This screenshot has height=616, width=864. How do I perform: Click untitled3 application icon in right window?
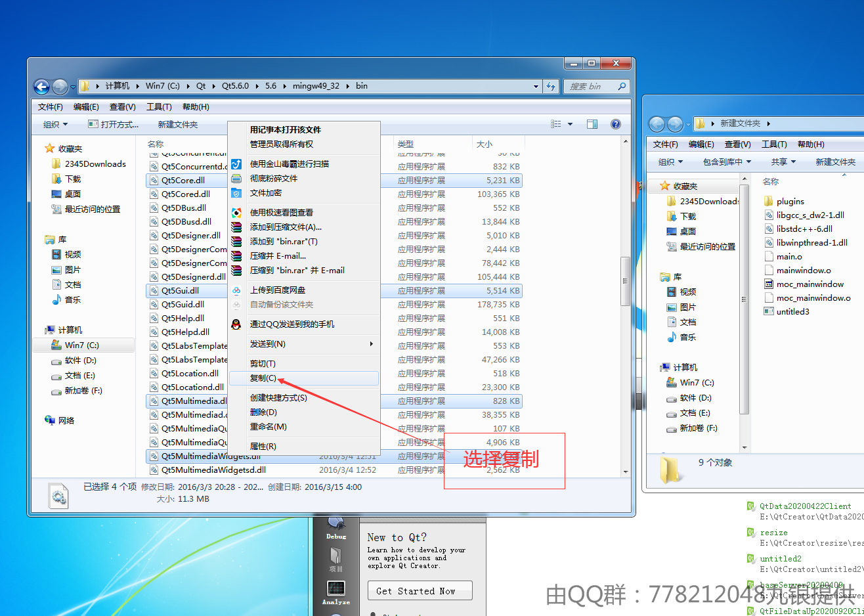point(769,311)
